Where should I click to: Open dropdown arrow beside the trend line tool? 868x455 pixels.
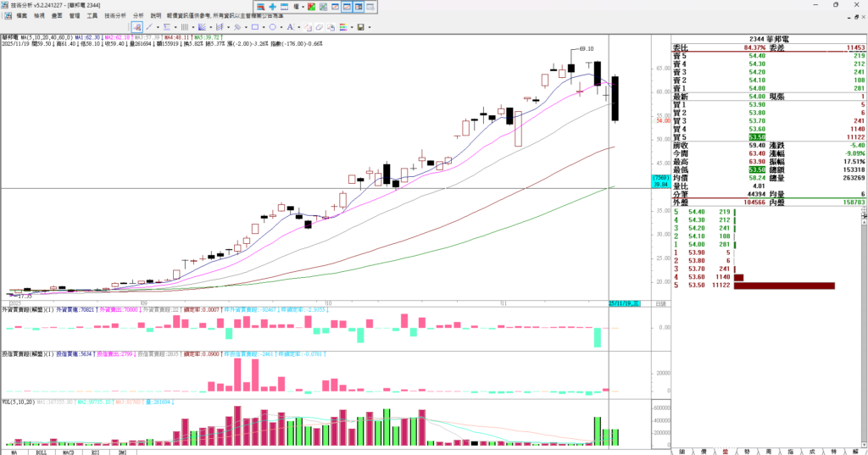pyautogui.click(x=158, y=27)
